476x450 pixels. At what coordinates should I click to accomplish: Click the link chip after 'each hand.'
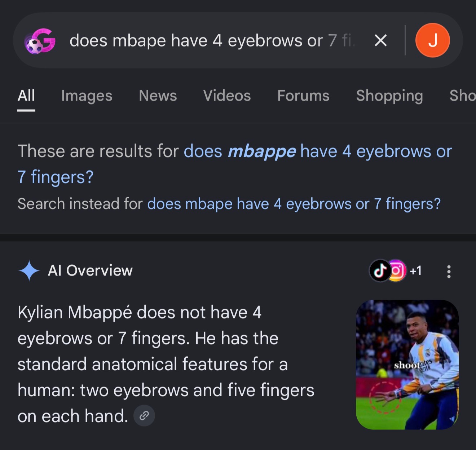[x=144, y=416]
